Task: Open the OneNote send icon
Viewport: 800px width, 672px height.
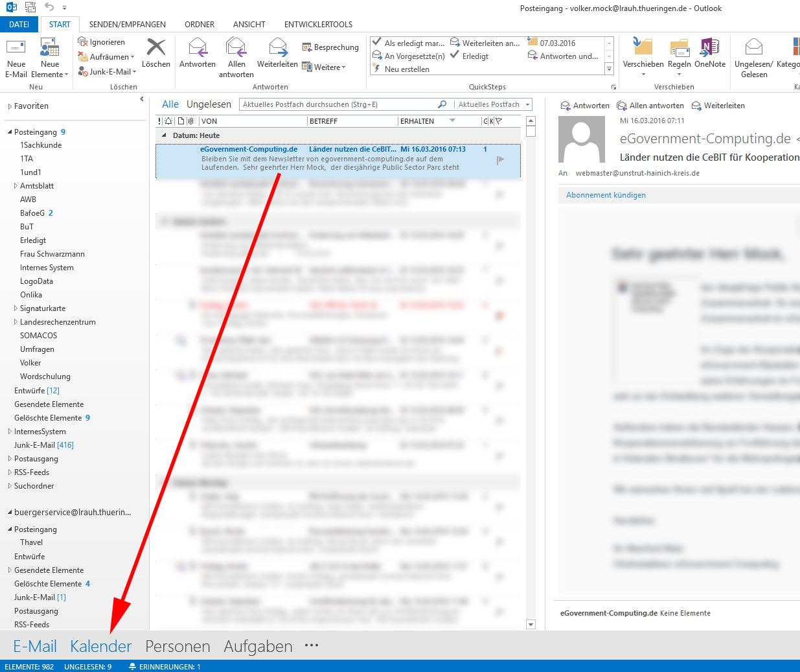Action: (x=710, y=47)
